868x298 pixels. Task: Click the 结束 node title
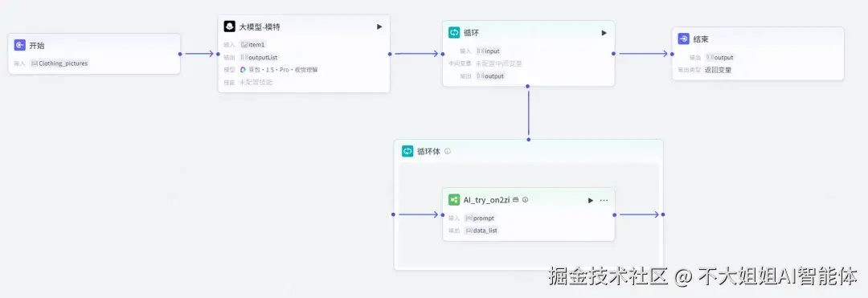point(701,39)
